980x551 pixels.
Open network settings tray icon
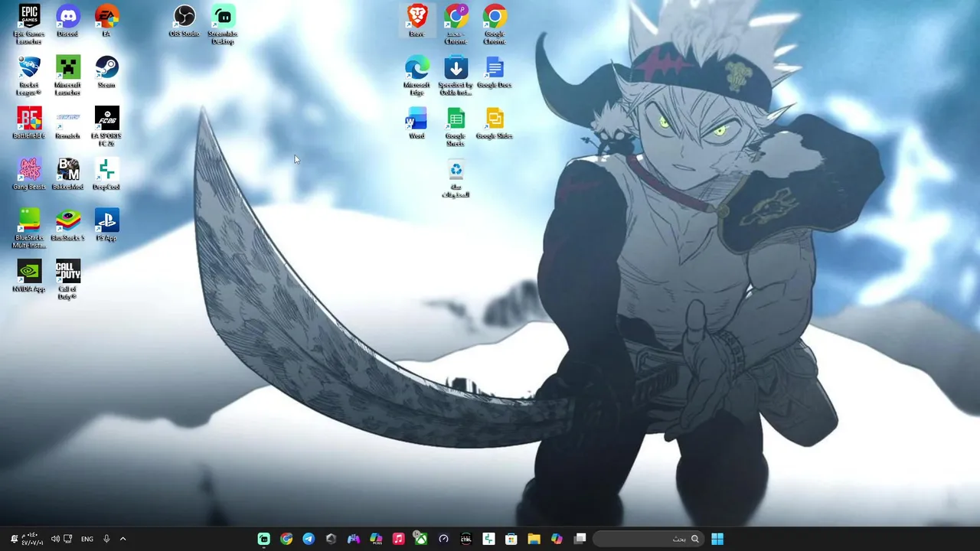[68, 539]
